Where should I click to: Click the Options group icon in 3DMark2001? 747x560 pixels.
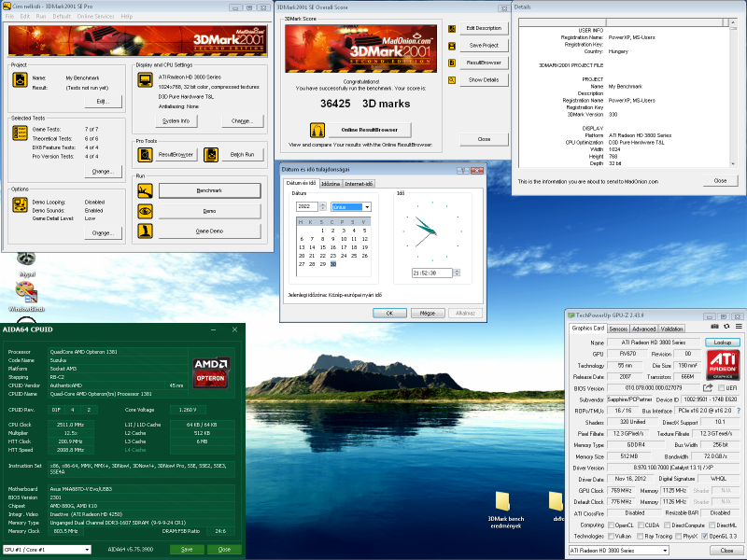20,204
